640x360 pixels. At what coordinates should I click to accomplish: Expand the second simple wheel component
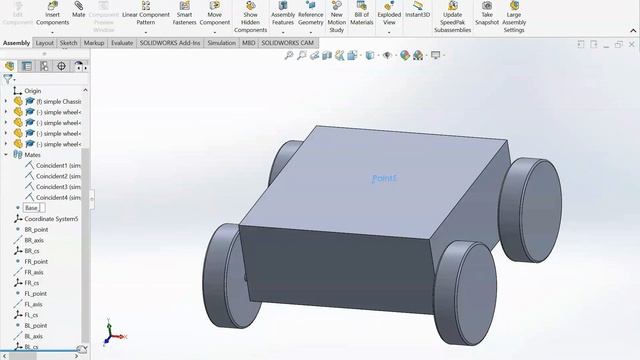6,122
